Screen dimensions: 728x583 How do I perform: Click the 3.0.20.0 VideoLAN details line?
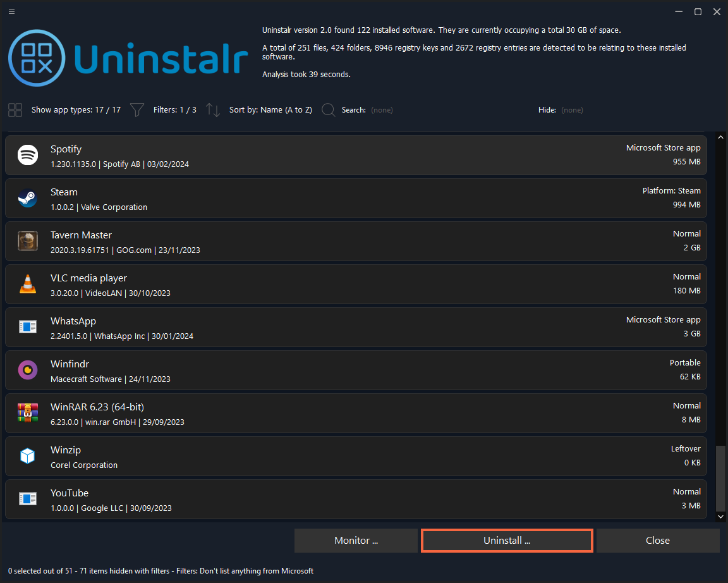[x=111, y=293]
